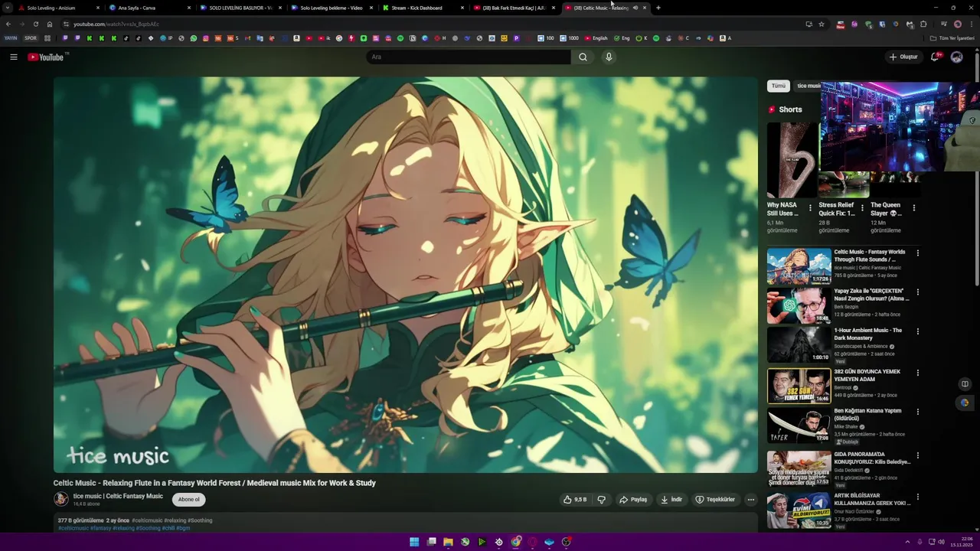Open 1-Hour Ambient Music Dark Monastery thumbnail

(x=799, y=345)
